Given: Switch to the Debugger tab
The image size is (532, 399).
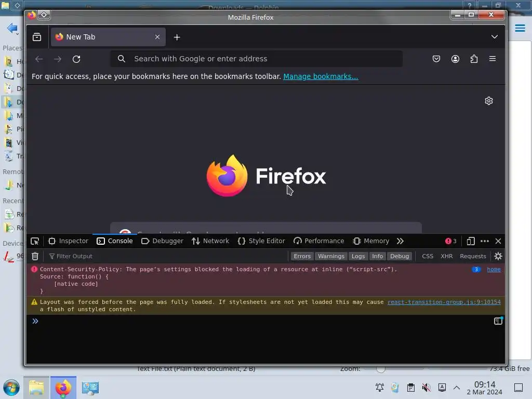Looking at the screenshot, I should click(162, 241).
